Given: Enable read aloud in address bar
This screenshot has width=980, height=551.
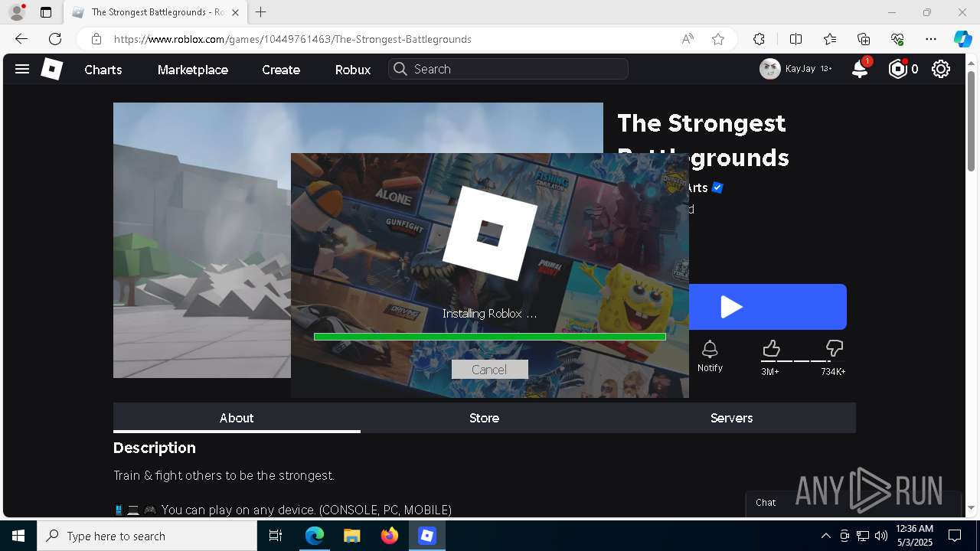Looking at the screenshot, I should [688, 39].
